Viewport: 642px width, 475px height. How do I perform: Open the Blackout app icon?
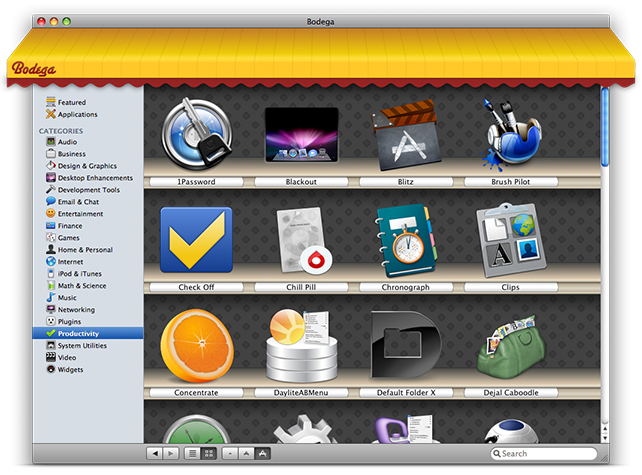(x=302, y=135)
